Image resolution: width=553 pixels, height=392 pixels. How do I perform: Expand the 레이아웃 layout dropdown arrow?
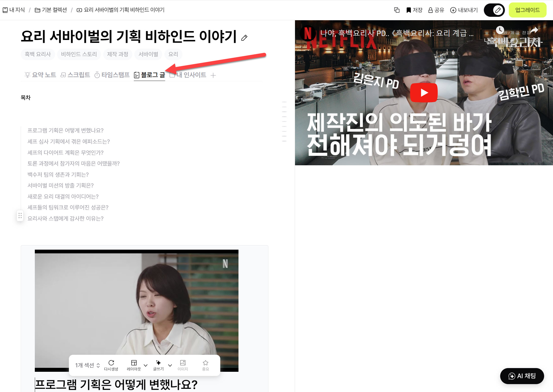146,365
